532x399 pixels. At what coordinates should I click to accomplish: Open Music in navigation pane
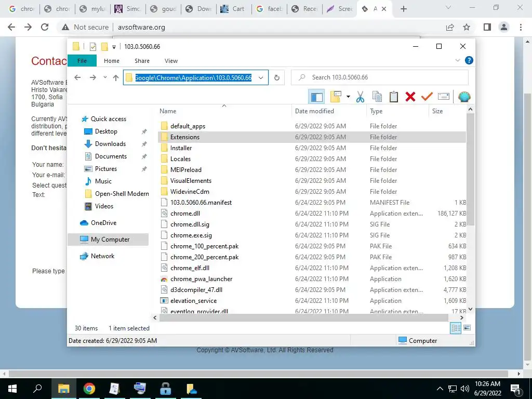pyautogui.click(x=103, y=181)
